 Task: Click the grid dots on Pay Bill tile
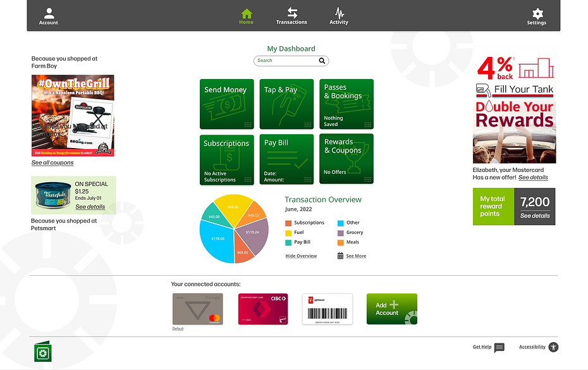coord(308,180)
